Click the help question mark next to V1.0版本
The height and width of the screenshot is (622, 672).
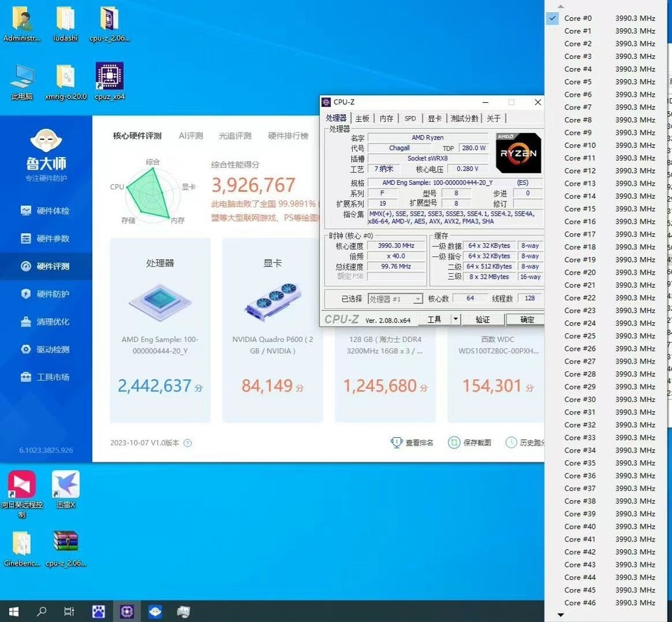point(188,443)
